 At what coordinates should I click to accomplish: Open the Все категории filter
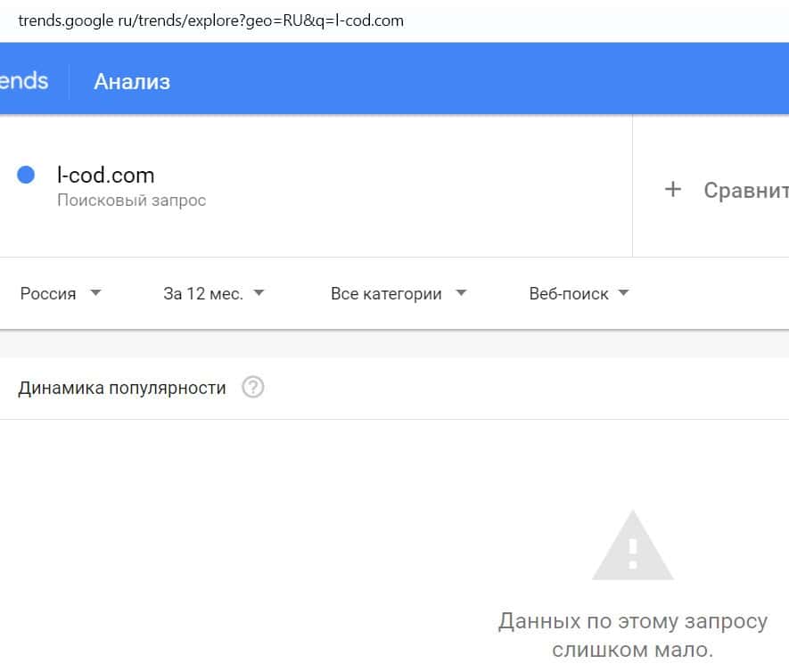point(386,293)
